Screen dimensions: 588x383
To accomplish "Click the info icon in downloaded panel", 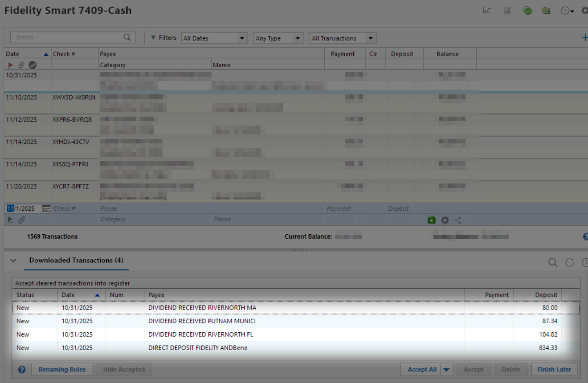I will 585,262.
